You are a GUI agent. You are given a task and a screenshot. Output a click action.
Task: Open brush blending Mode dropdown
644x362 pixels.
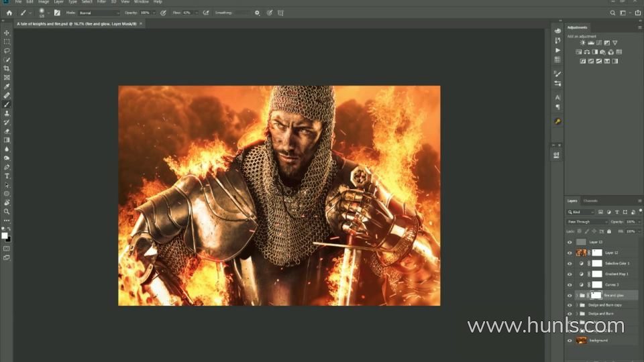[99, 13]
